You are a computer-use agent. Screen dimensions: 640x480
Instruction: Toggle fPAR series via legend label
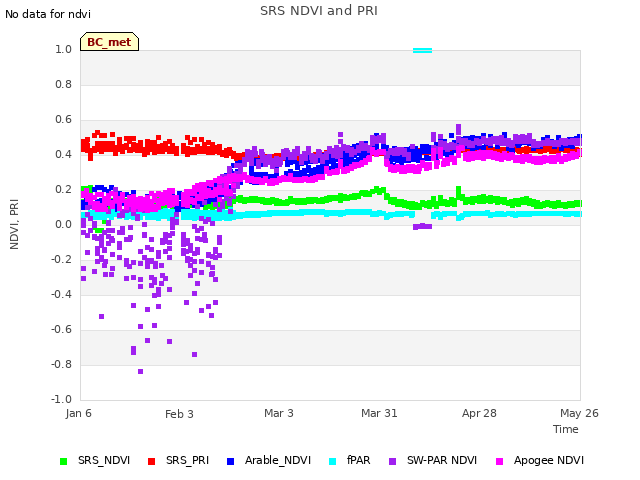point(358,460)
